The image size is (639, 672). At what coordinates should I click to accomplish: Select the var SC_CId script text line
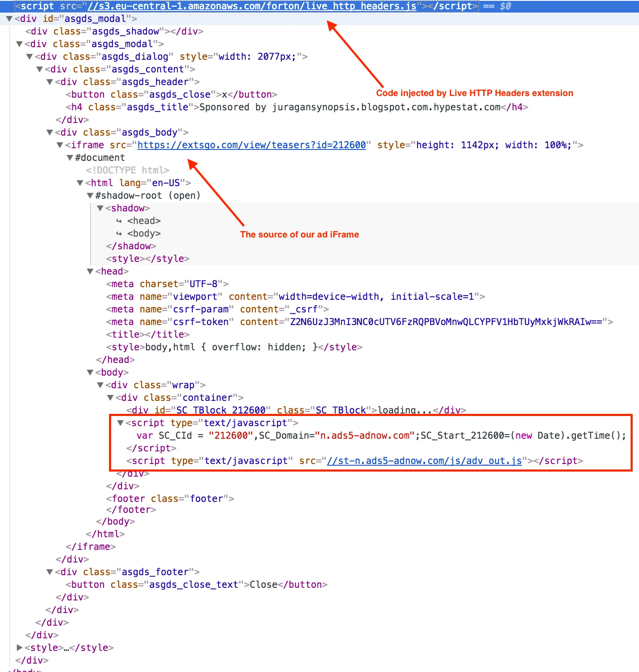coord(381,436)
